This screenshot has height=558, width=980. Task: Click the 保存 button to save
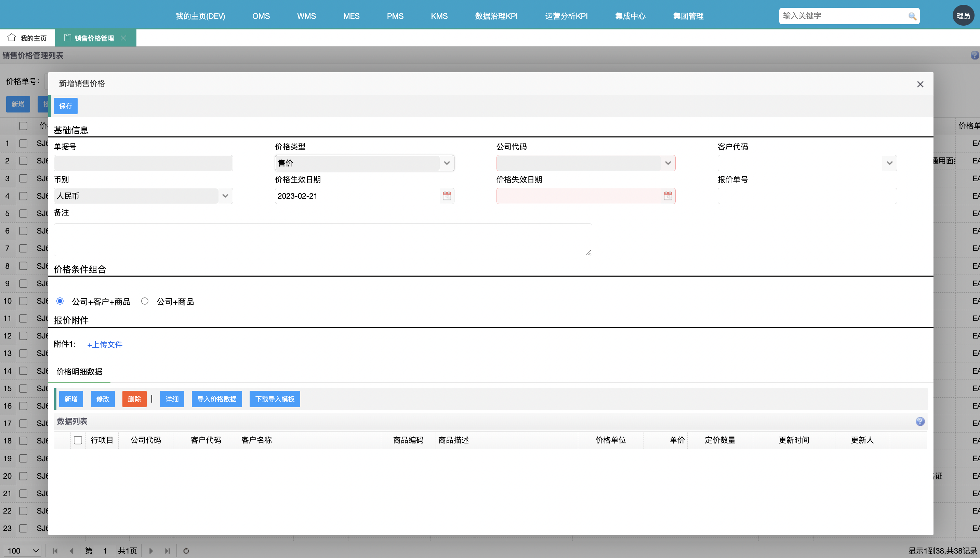66,106
